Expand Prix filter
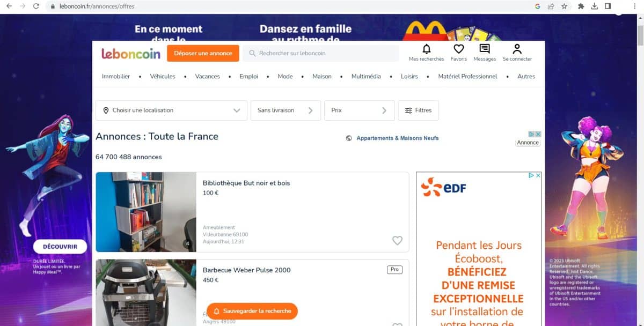 coord(360,110)
